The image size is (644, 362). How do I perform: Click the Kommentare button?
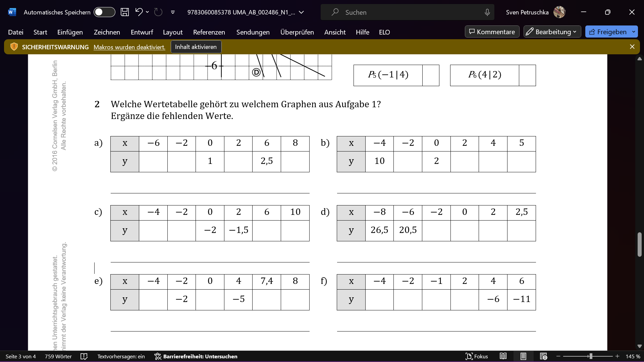[492, 32]
